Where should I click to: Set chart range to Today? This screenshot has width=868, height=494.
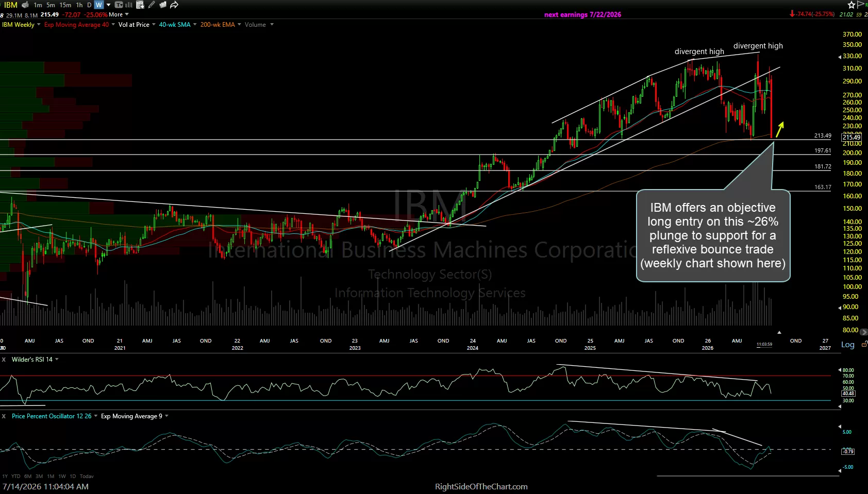(87, 476)
